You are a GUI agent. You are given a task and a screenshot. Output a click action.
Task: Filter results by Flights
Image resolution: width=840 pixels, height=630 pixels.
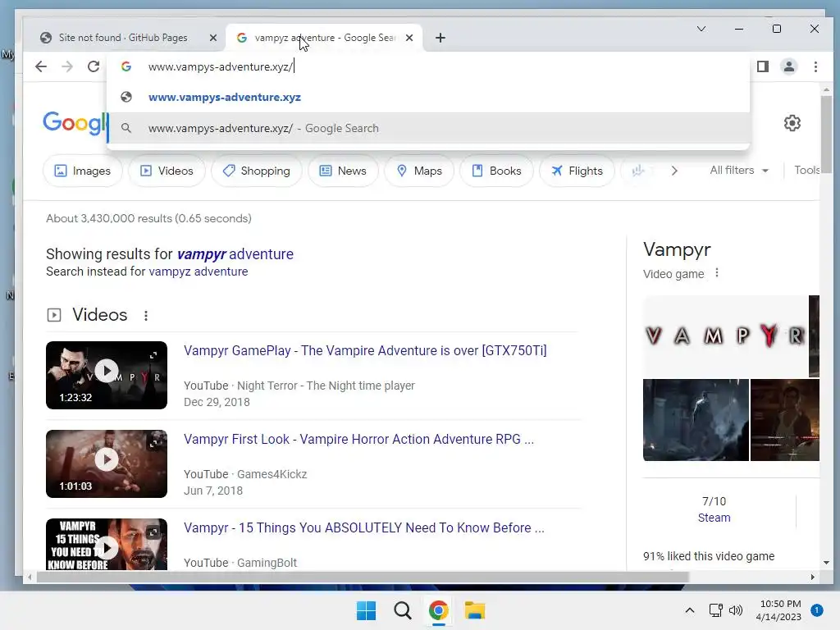click(x=577, y=171)
